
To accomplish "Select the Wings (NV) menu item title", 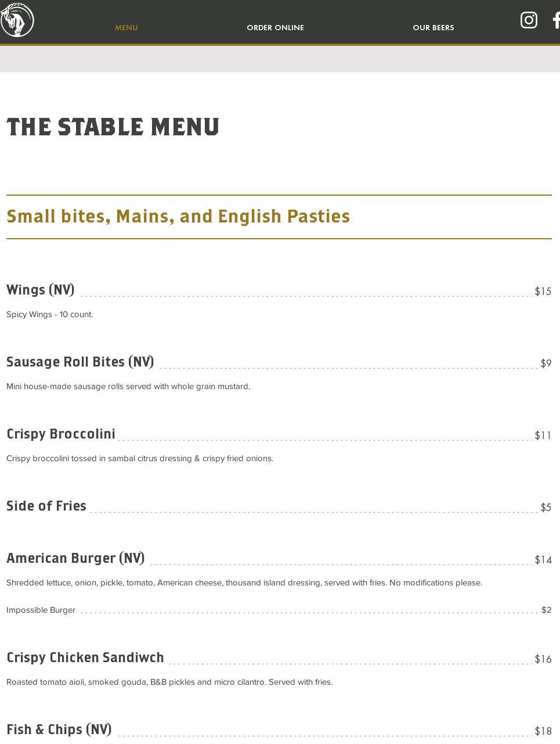I will click(41, 290).
